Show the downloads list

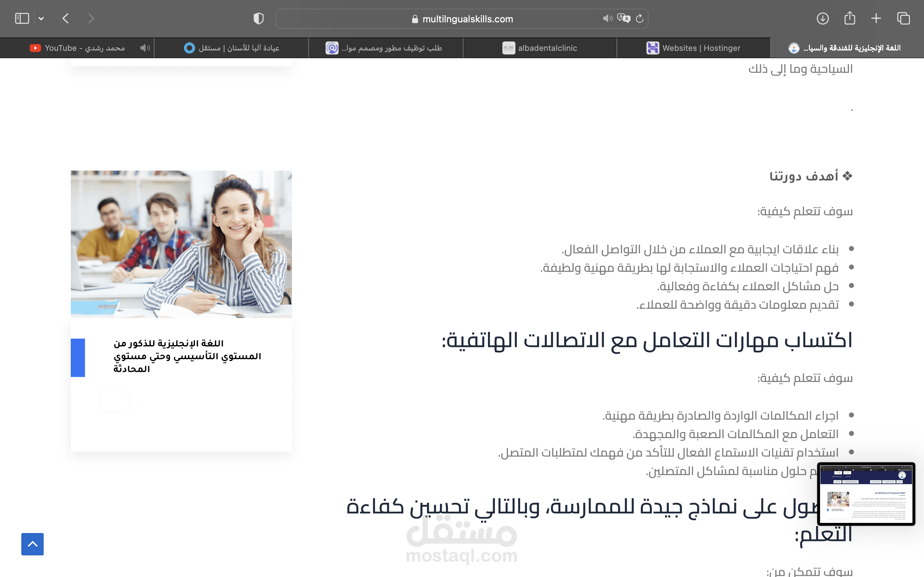(x=823, y=18)
